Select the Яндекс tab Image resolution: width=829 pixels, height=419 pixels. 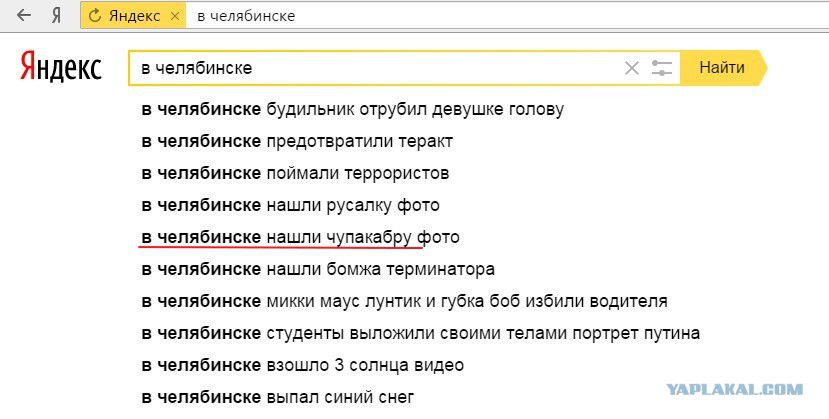click(x=133, y=15)
